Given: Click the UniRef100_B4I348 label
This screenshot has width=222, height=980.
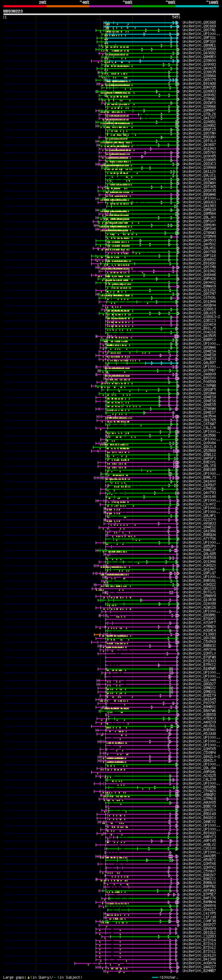Looking at the screenshot, I should (199, 959).
